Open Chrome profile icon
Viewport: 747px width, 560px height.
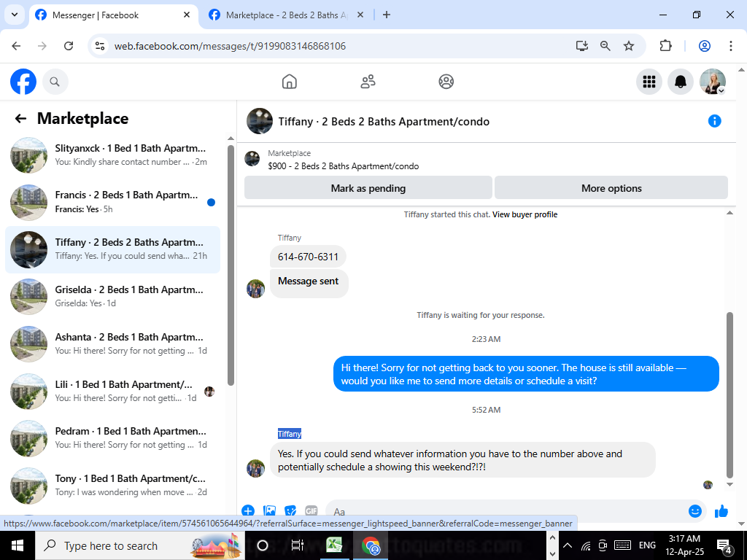(705, 46)
